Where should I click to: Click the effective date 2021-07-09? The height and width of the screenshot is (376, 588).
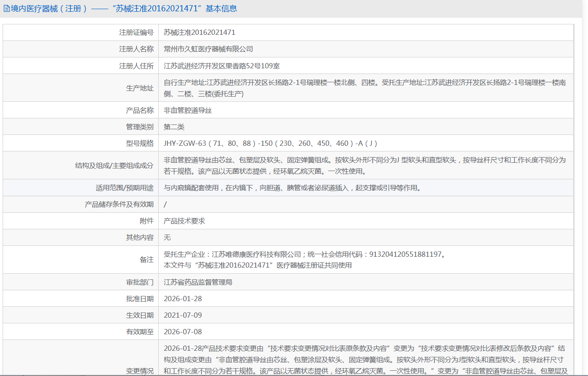pos(183,316)
